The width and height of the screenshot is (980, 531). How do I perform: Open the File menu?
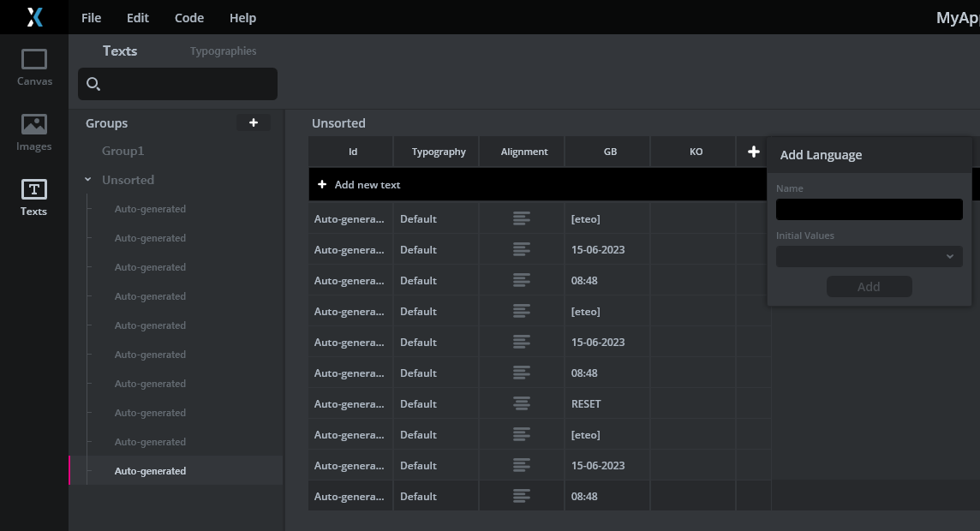pos(92,17)
